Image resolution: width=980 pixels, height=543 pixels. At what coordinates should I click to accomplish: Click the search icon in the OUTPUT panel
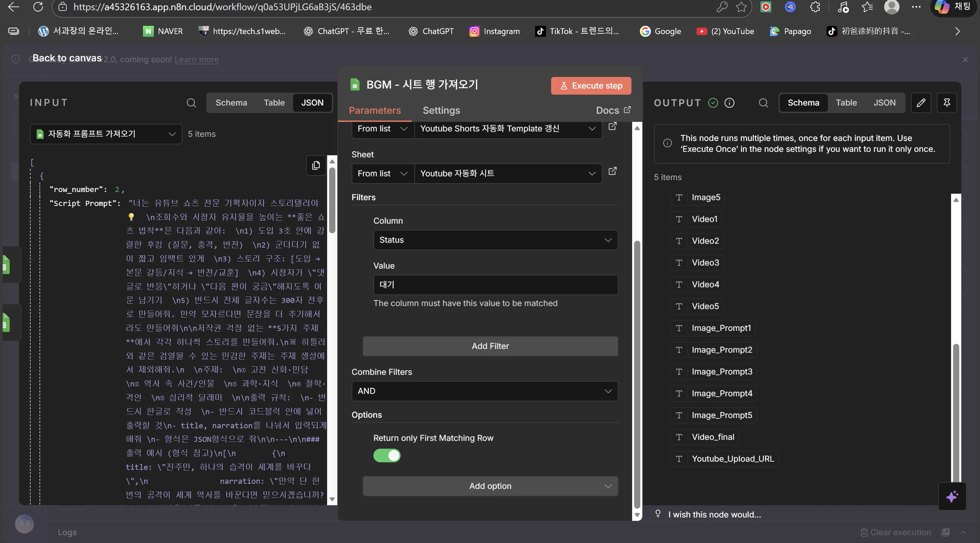[x=764, y=103]
